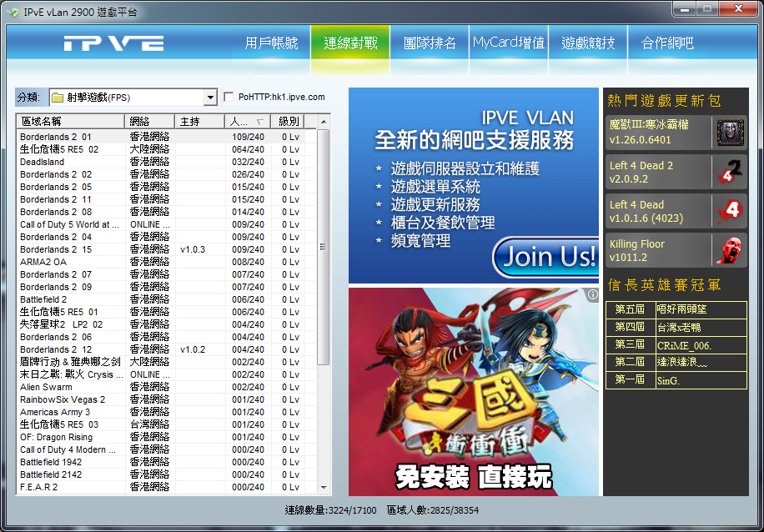Open the category dropdown arrow
The image size is (764, 532).
pyautogui.click(x=210, y=98)
